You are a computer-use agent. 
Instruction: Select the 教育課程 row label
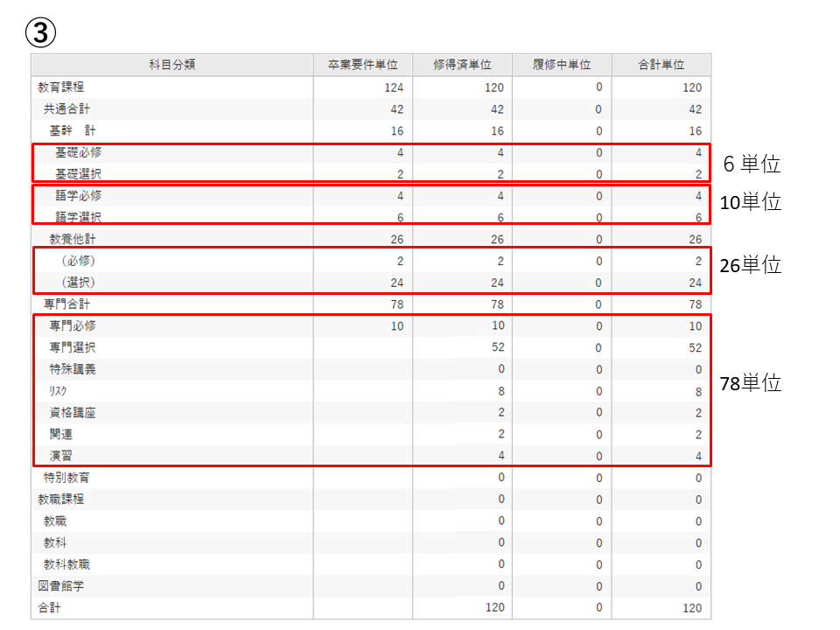(60, 87)
